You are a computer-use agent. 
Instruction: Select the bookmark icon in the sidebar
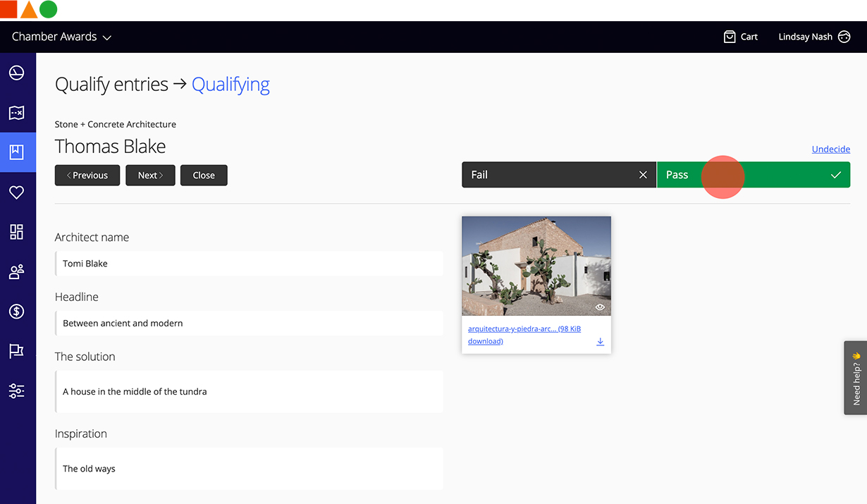coord(16,152)
